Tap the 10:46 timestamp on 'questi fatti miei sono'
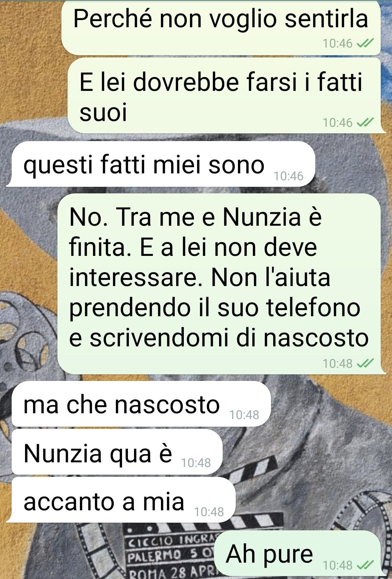 pos(288,176)
